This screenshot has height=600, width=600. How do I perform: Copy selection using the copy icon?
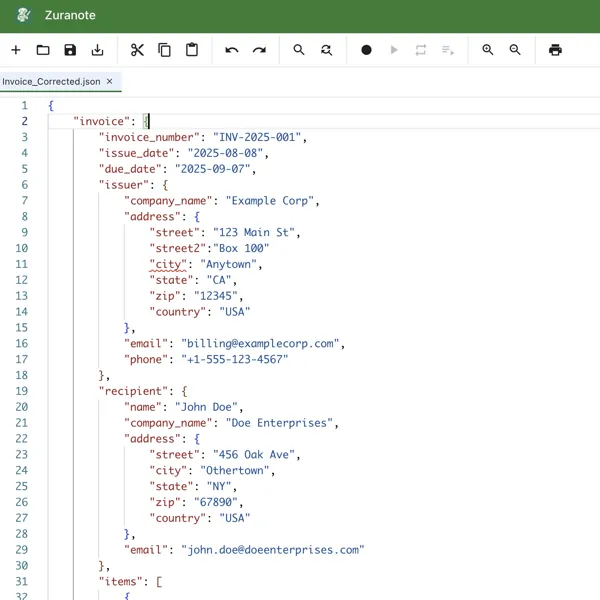[164, 50]
